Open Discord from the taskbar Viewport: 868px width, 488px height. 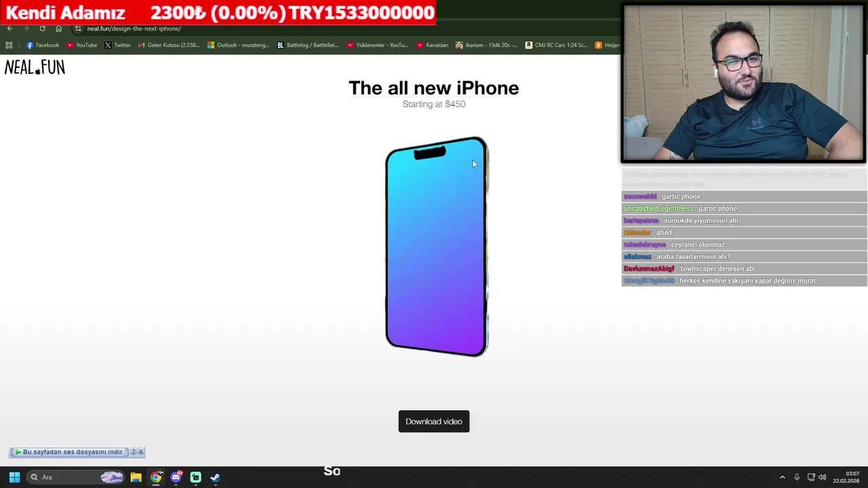(x=176, y=477)
